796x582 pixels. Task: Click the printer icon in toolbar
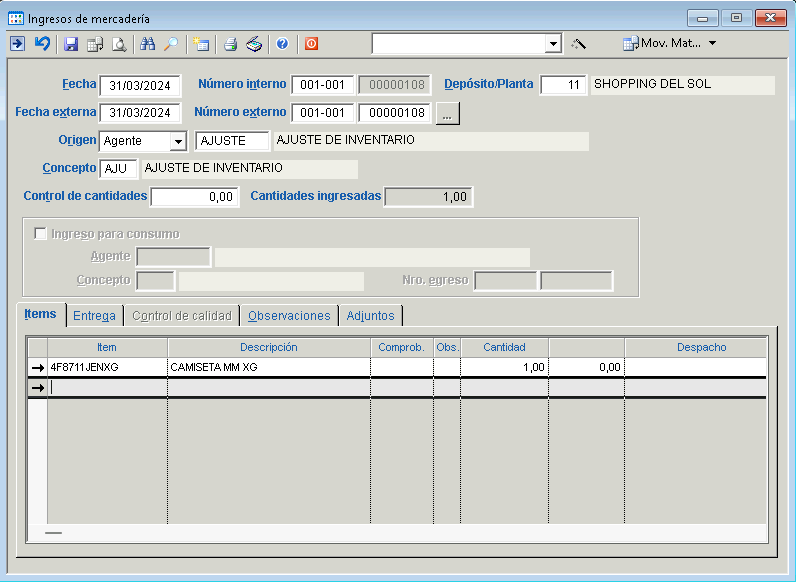click(x=230, y=44)
